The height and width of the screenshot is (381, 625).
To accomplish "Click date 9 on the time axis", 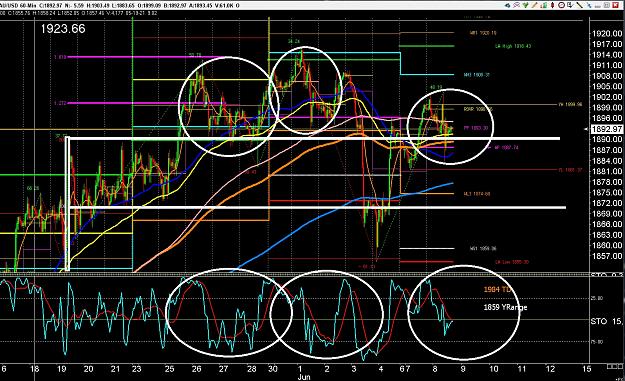I will click(x=463, y=369).
